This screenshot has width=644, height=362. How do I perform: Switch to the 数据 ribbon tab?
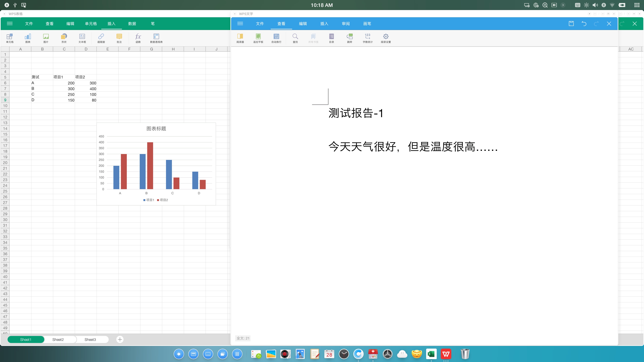click(x=132, y=23)
